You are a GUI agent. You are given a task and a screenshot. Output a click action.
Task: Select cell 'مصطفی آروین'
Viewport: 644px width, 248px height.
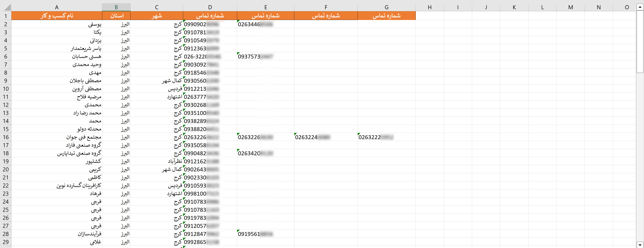(57, 89)
